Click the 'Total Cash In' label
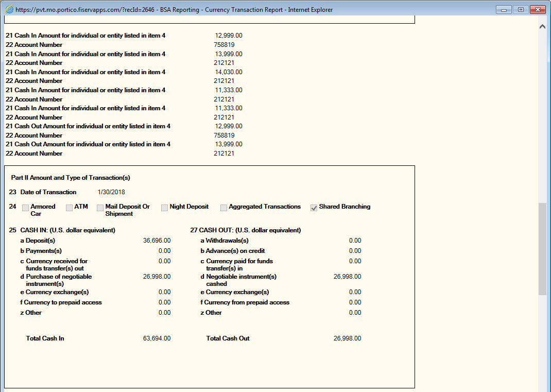This screenshot has width=551, height=392. coord(45,338)
